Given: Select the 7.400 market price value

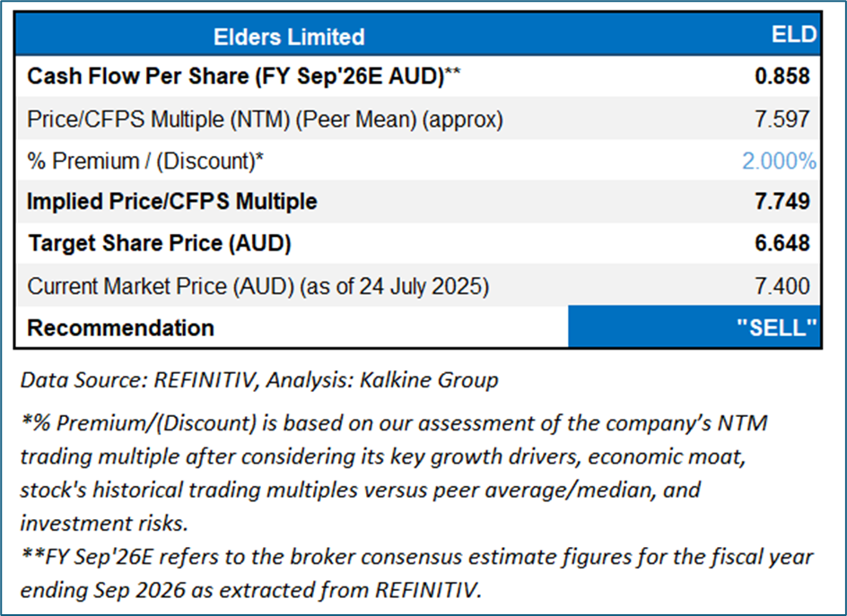Looking at the screenshot, I should pos(782,286).
